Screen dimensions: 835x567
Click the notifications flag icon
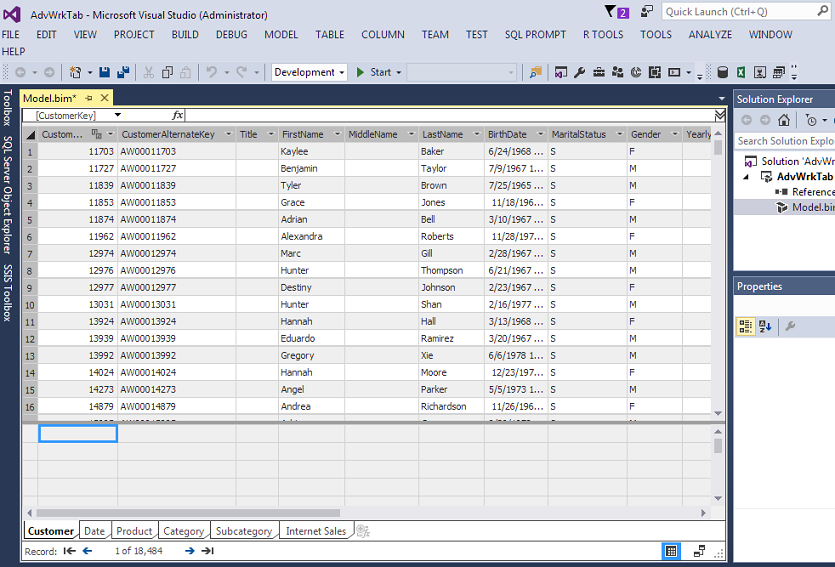[611, 12]
